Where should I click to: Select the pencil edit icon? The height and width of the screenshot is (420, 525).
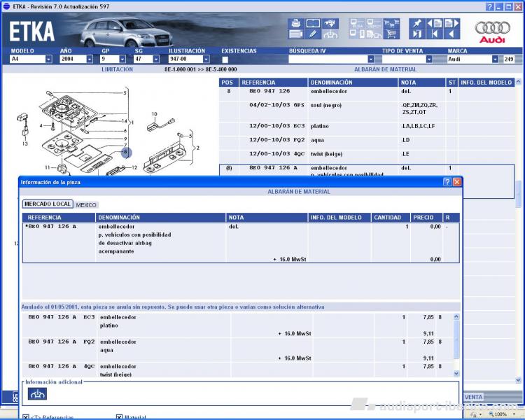click(313, 34)
